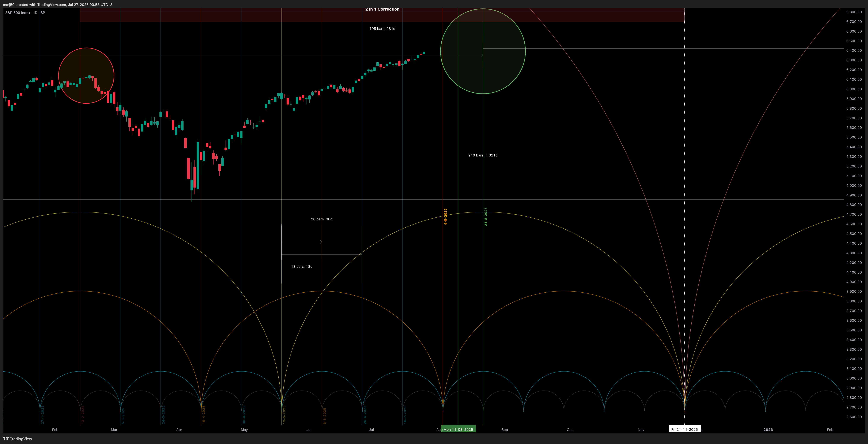Click the 6,200.00 price axis label
Screen dimensions: 868x444
click(x=854, y=70)
